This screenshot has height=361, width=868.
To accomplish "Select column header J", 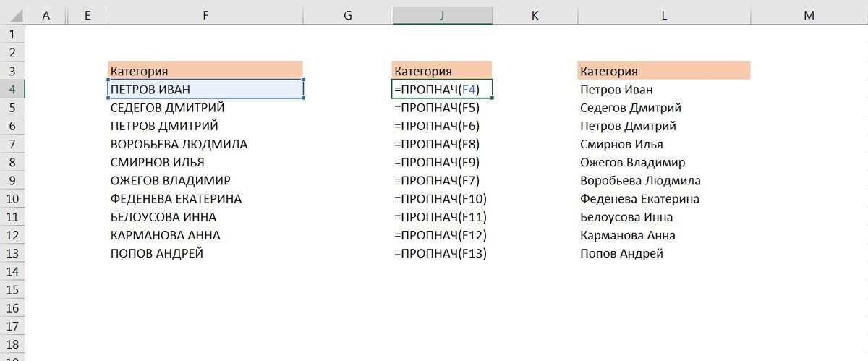I will [442, 15].
